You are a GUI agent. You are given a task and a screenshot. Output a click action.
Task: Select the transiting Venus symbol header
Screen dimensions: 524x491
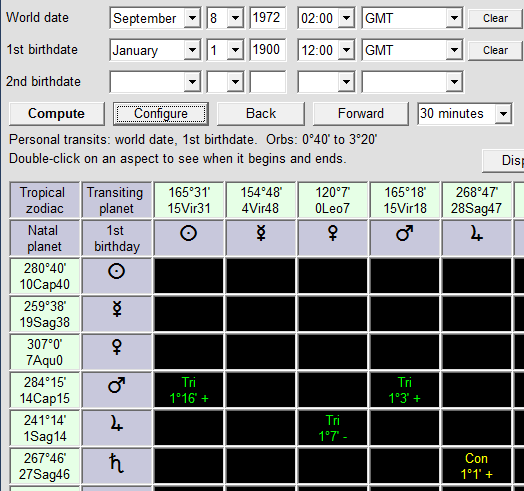(x=333, y=238)
